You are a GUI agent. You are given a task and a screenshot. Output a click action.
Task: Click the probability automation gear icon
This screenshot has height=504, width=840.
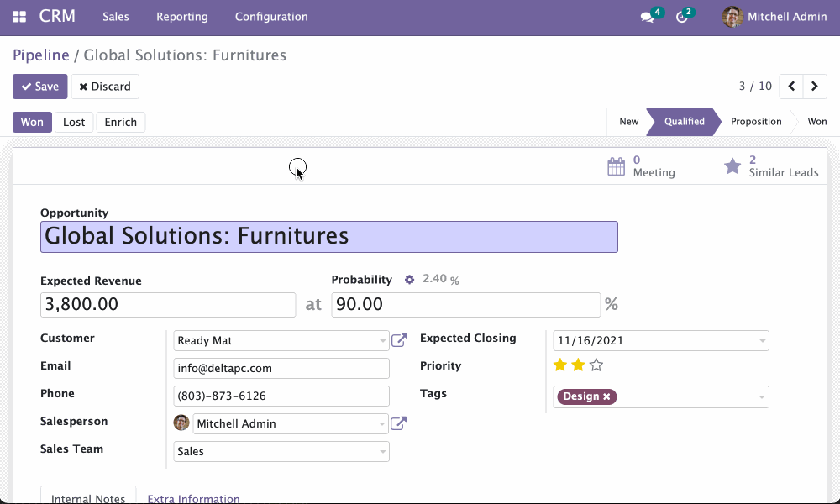point(409,279)
